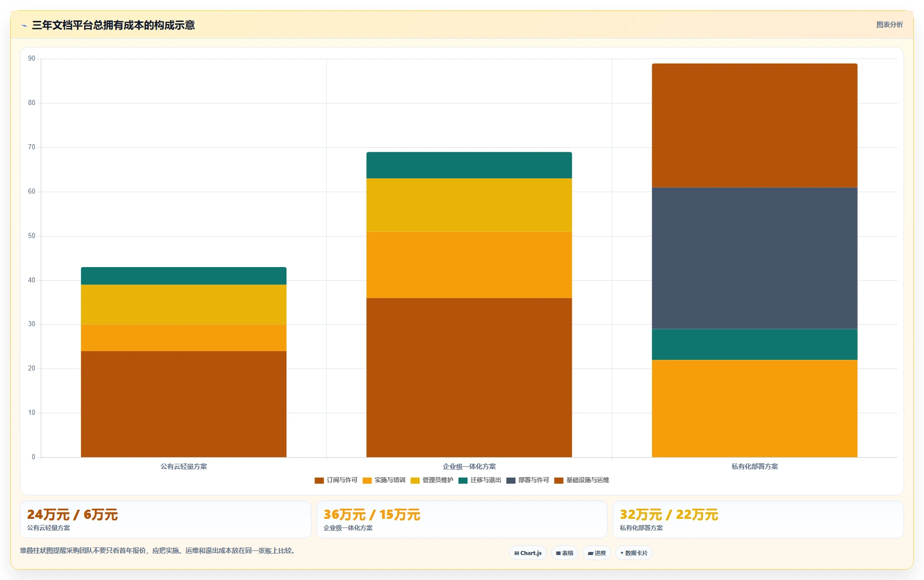Click the brown segment of 企业级一体化方案 bar

tap(469, 378)
